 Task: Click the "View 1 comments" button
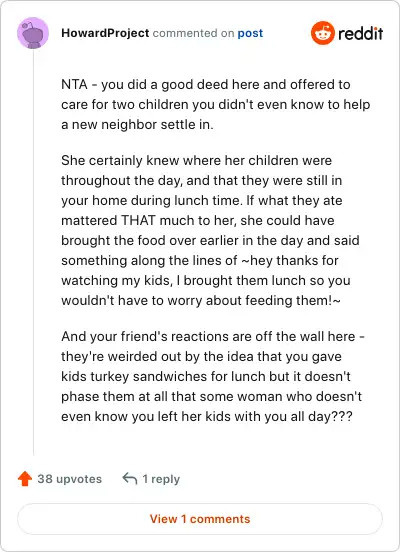pyautogui.click(x=200, y=519)
